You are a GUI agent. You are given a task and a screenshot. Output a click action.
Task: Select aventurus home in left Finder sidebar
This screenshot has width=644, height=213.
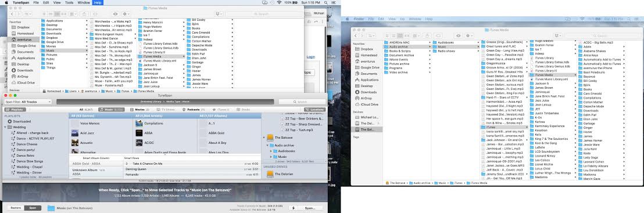(24, 39)
